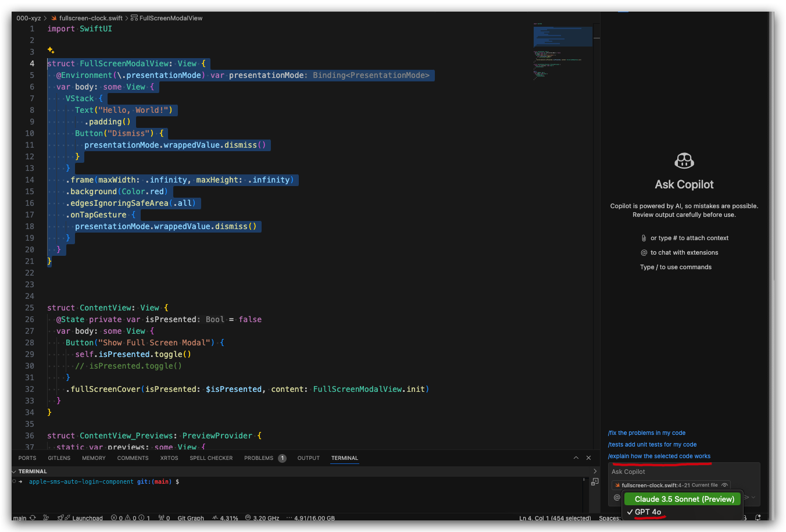Switch to the MEMORY panel tab
Image resolution: width=786 pixels, height=532 pixels.
pos(94,458)
